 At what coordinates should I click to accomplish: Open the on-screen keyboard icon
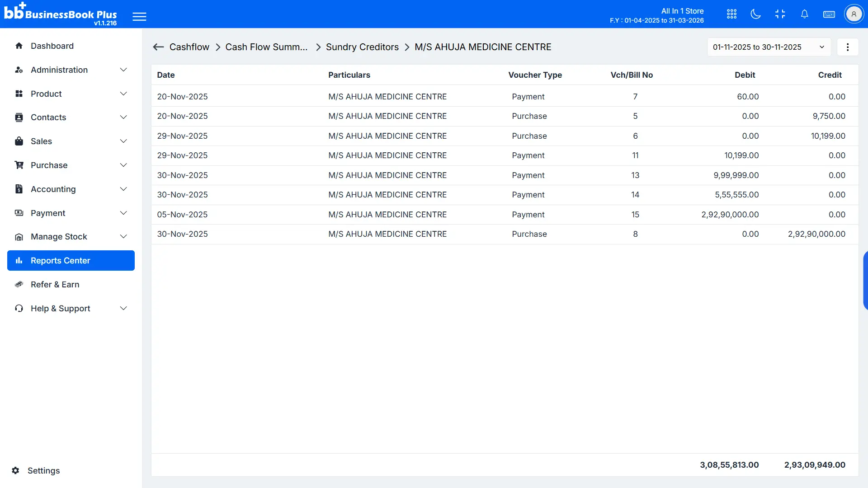tap(829, 14)
